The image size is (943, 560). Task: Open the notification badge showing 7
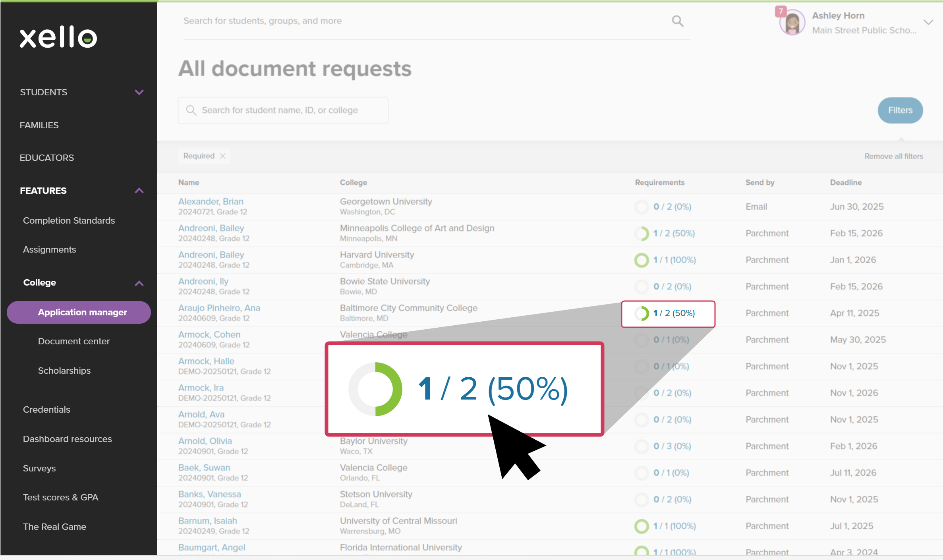781,11
